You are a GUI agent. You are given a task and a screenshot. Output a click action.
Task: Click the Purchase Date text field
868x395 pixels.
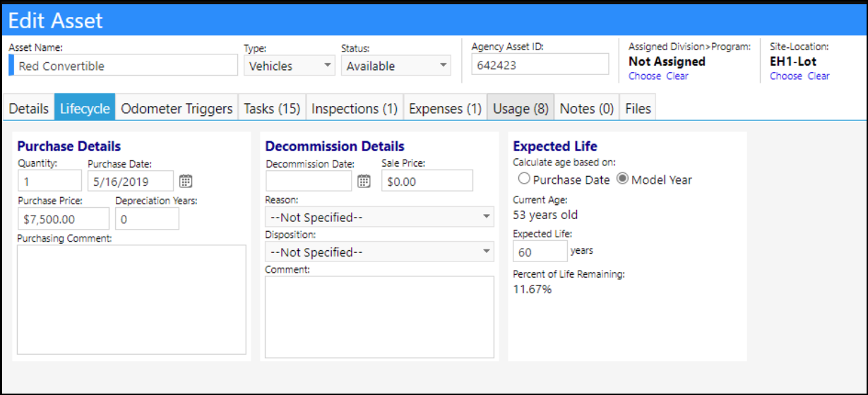[x=131, y=181]
